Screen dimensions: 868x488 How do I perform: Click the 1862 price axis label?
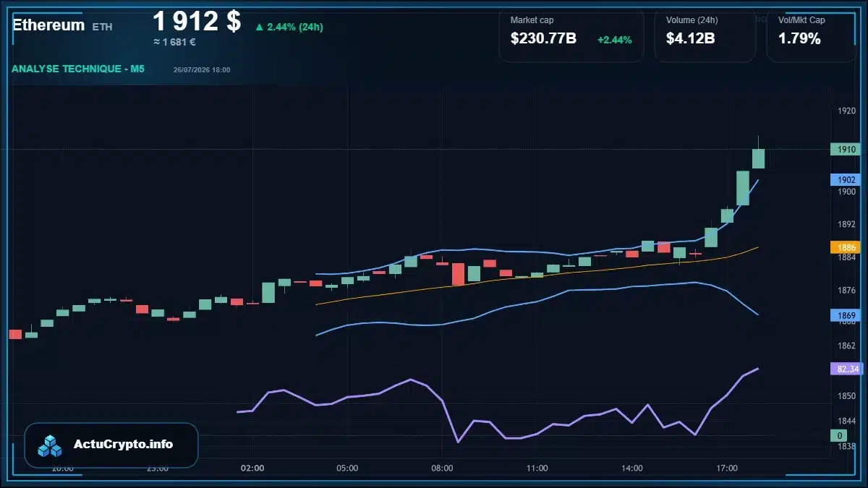point(846,346)
